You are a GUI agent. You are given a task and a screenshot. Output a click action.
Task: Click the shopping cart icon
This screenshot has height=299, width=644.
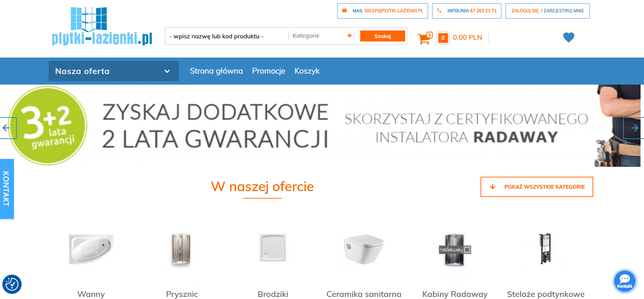[x=425, y=38]
